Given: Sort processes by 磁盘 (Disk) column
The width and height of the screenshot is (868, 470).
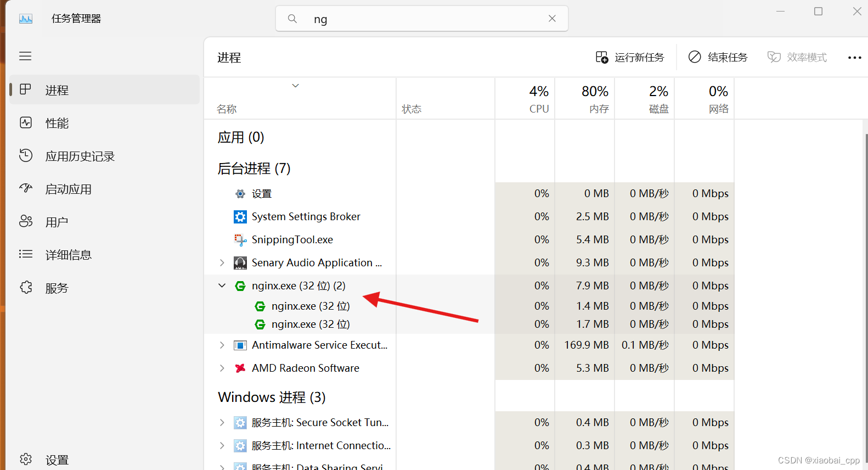Looking at the screenshot, I should pyautogui.click(x=645, y=99).
